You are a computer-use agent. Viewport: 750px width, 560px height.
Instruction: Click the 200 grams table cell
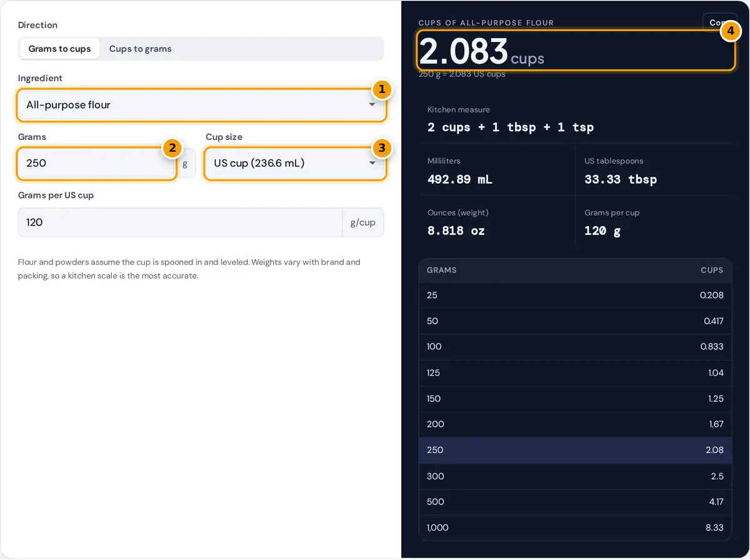click(x=436, y=424)
